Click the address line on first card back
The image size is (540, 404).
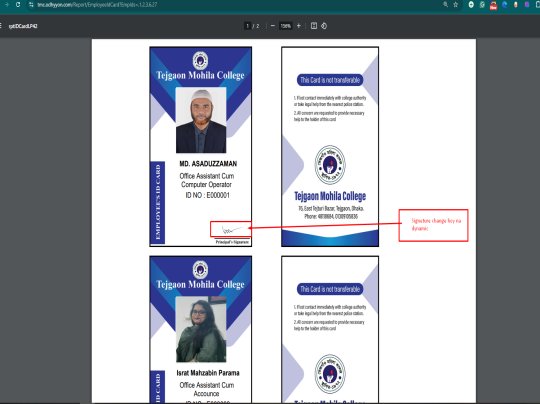pyautogui.click(x=331, y=208)
